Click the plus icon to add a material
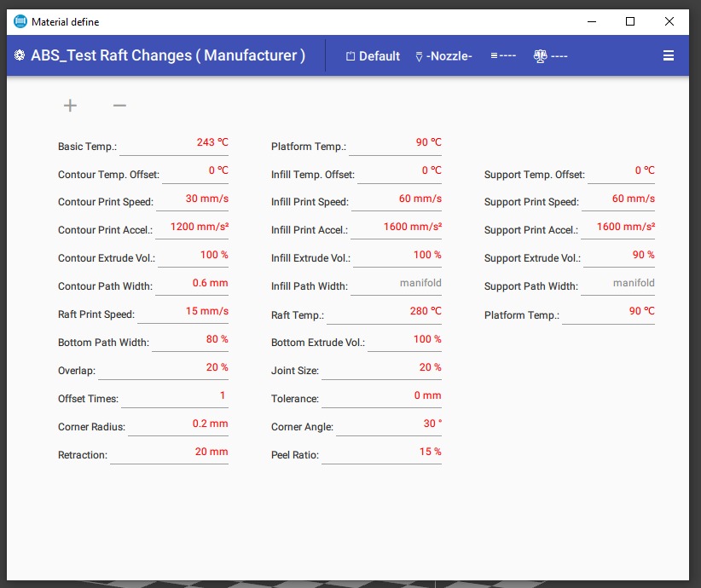 70,106
